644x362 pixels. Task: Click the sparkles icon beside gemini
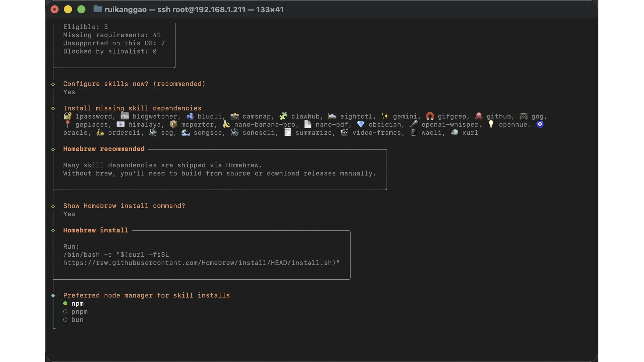pos(385,116)
